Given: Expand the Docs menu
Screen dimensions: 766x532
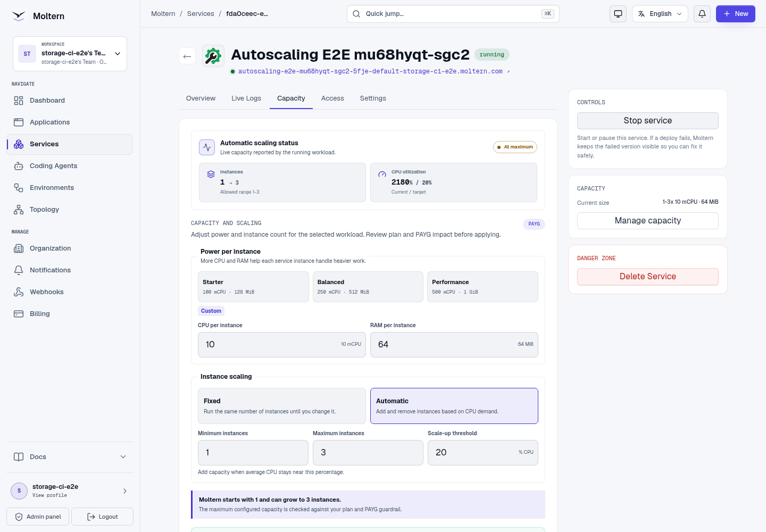Looking at the screenshot, I should pyautogui.click(x=70, y=457).
